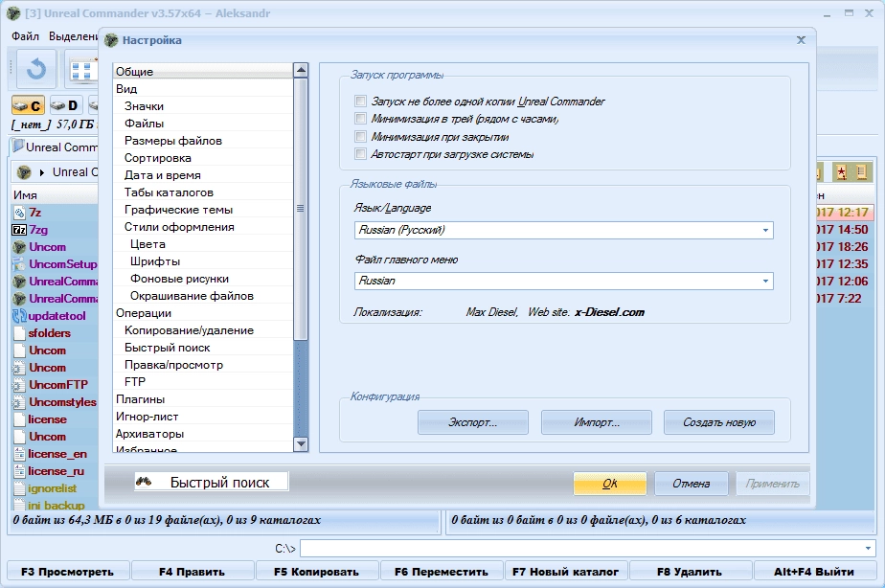This screenshot has height=588, width=885.
Task: Select Копирование/удаление settings item
Action: 203,330
